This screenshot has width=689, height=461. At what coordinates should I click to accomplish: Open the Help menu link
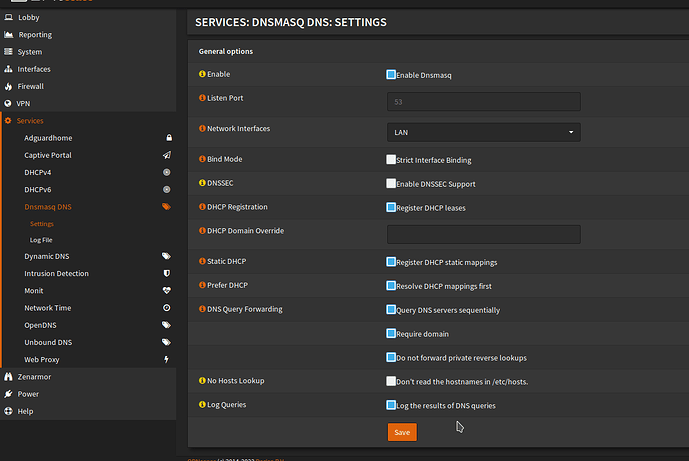(x=25, y=411)
